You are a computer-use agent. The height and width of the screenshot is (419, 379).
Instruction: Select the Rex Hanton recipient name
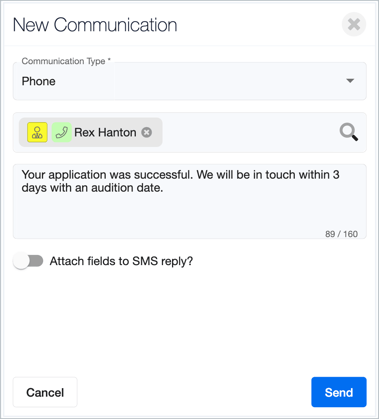pyautogui.click(x=105, y=132)
